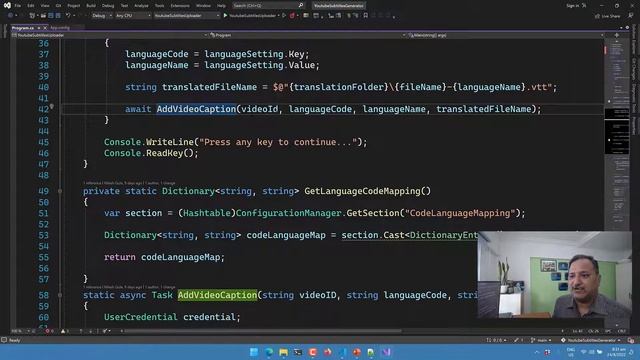Click the pending changes pencil indicator

coord(518,340)
